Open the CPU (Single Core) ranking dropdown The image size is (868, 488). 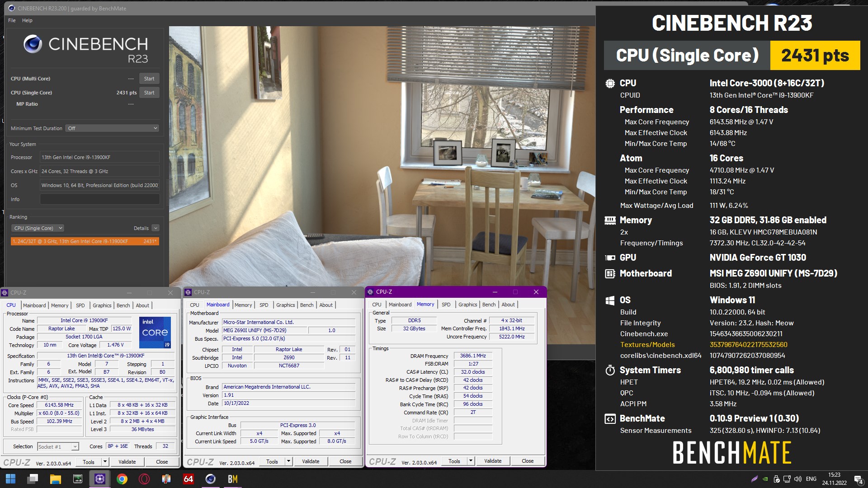click(38, 228)
